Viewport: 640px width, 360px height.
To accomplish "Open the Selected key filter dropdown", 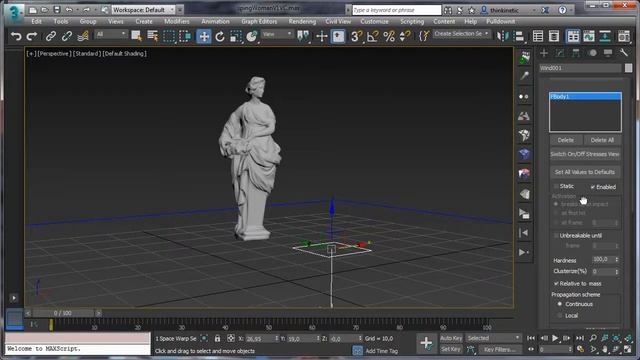I will click(x=493, y=338).
